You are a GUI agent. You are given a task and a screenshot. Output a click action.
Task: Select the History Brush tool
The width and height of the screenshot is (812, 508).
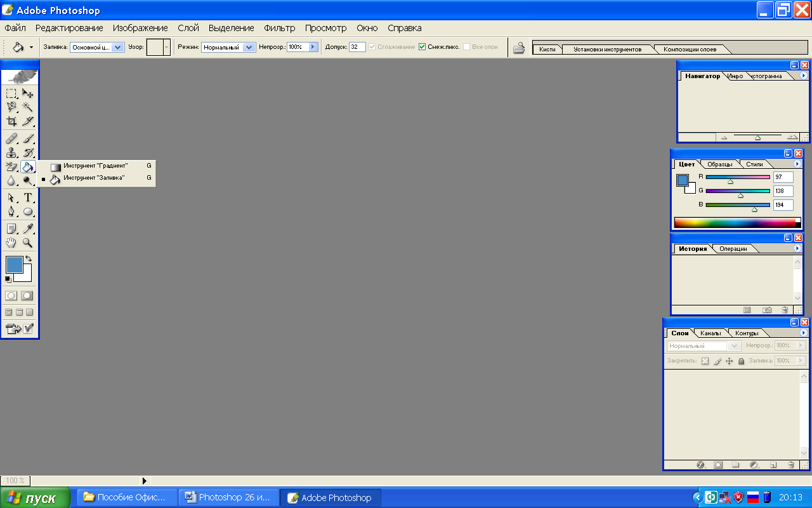28,153
